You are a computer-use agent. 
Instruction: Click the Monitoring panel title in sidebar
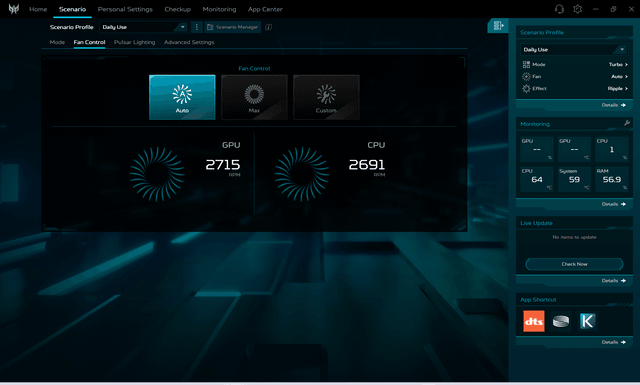(535, 124)
